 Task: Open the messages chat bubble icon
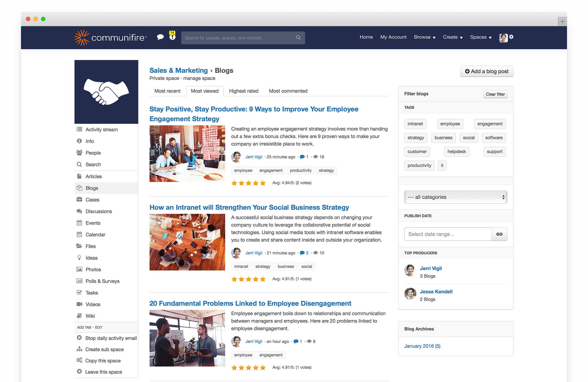point(160,37)
